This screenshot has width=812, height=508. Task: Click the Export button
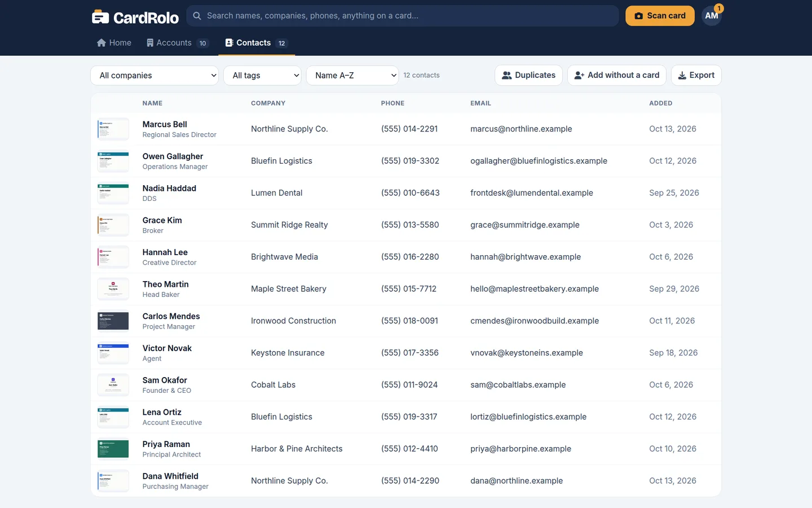click(x=696, y=75)
